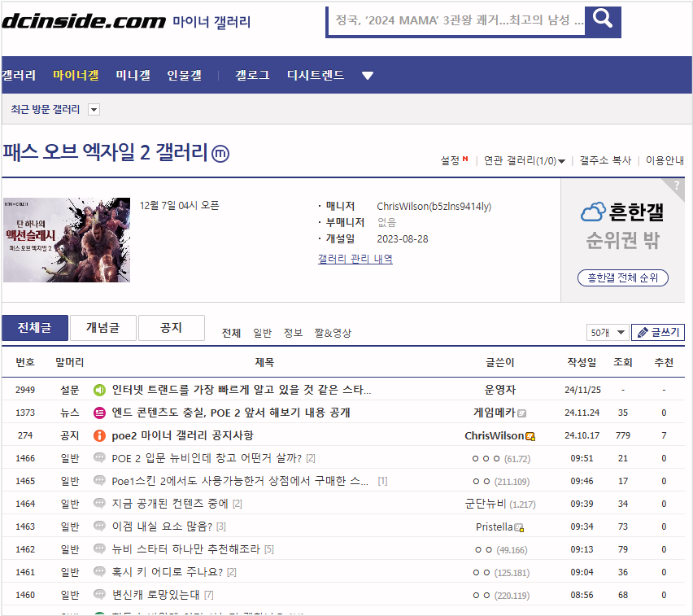The height and width of the screenshot is (616, 693).
Task: Click the 마이너 갤러리 header link
Action: point(211,22)
